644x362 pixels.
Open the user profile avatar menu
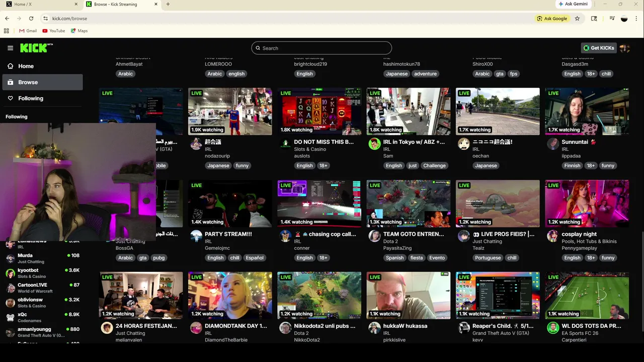pyautogui.click(x=624, y=48)
